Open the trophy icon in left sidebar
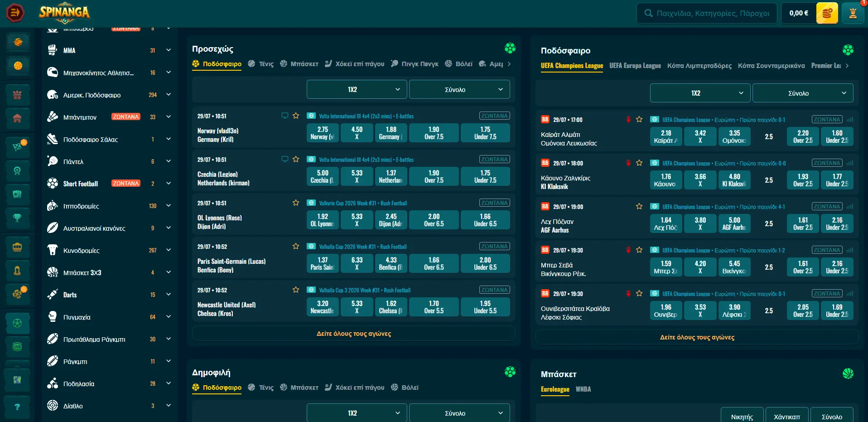Viewport: 868px width, 422px height. (17, 218)
